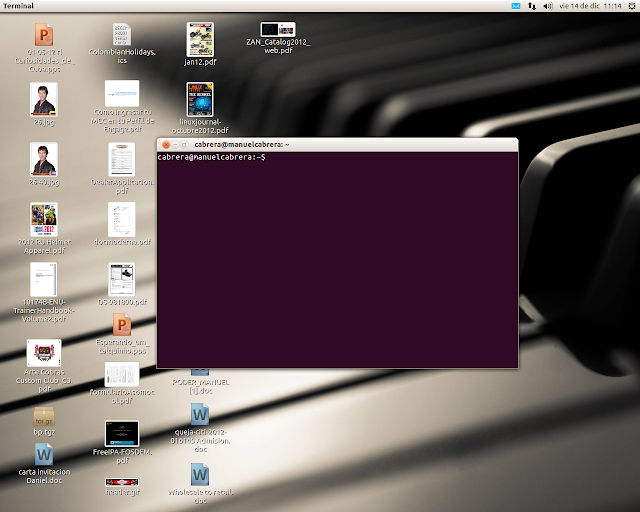Select the ZAN_Catalog2012_web.pdf file

(278, 29)
